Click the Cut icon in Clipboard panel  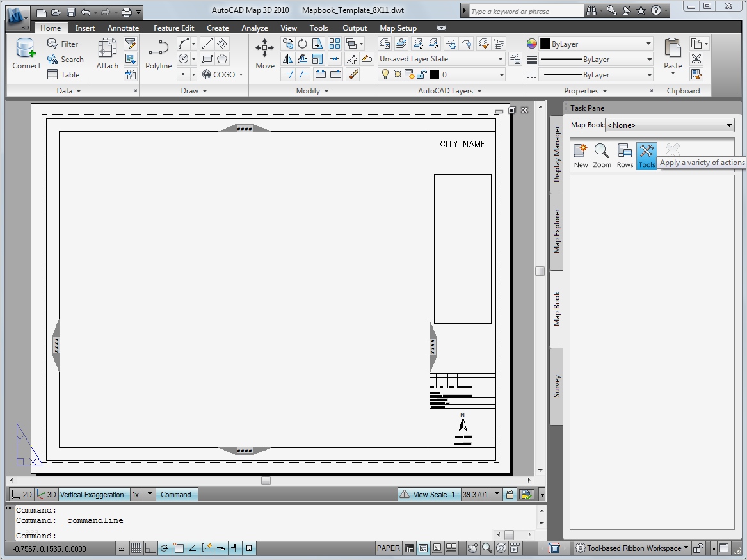696,59
